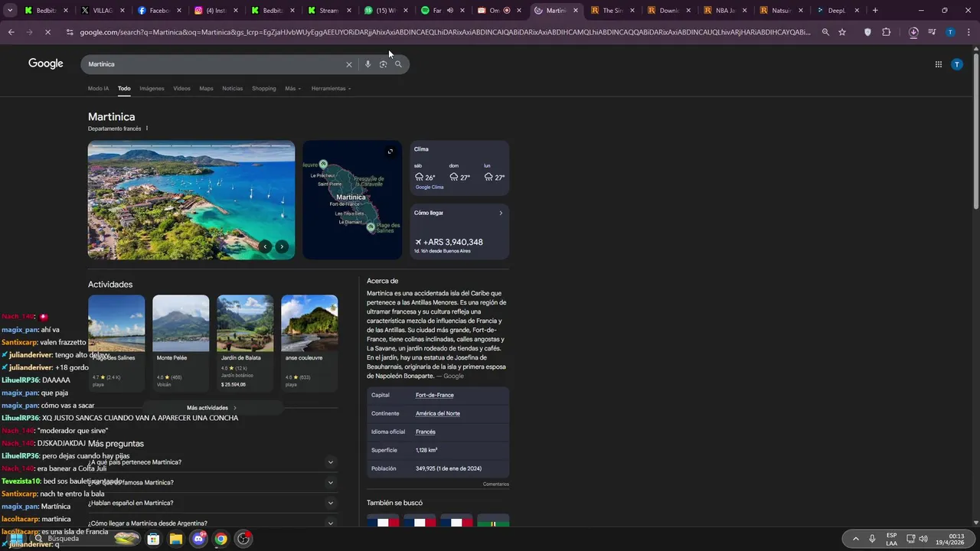This screenshot has height=551, width=980.
Task: Show previous photo in image carousel
Action: (x=265, y=246)
